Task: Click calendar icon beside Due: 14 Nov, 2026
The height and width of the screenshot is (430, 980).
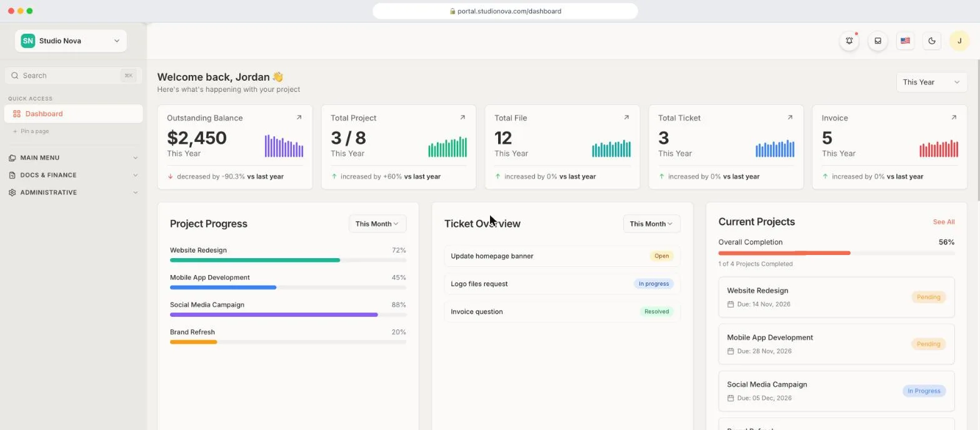Action: 731,304
